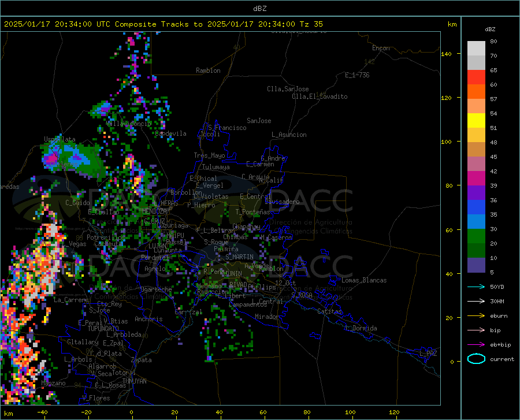Screen dimensions: 520x420
Task: Click the 120 km tick on horizontal axis
Action: [394, 412]
